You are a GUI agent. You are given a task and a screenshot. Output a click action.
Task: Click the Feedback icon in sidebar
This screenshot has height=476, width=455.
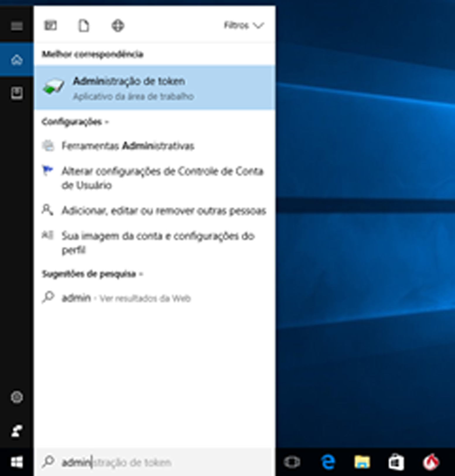click(x=17, y=431)
